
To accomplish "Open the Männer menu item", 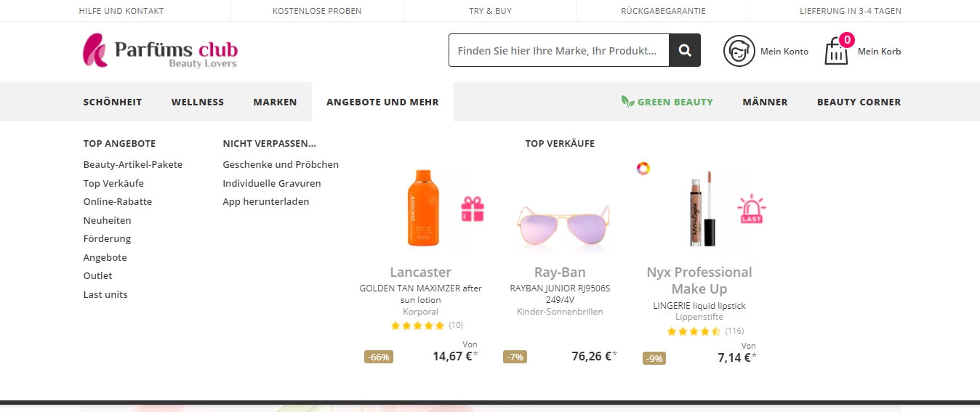I will tap(765, 102).
